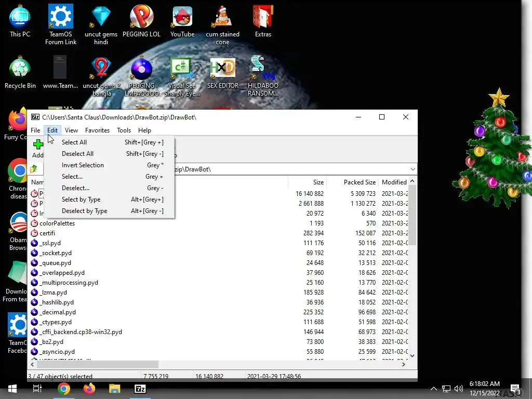Open Task View on the taskbar
Viewport: 532px width, 399px height.
(37, 389)
